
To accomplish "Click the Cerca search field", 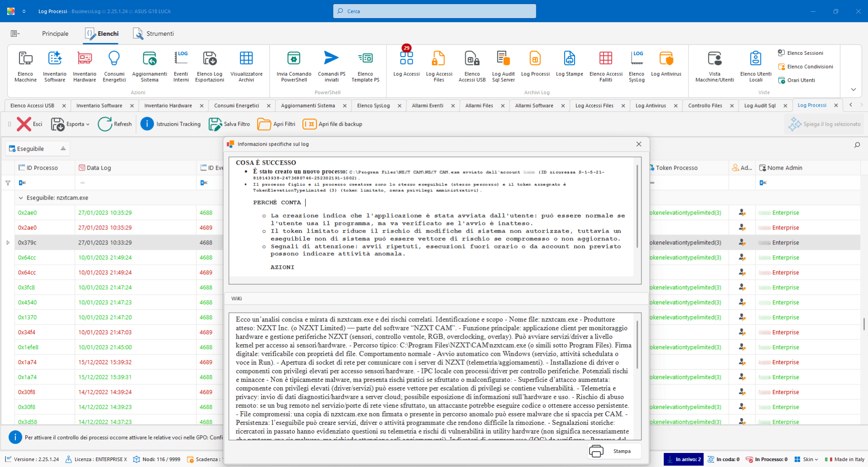I will click(x=434, y=11).
